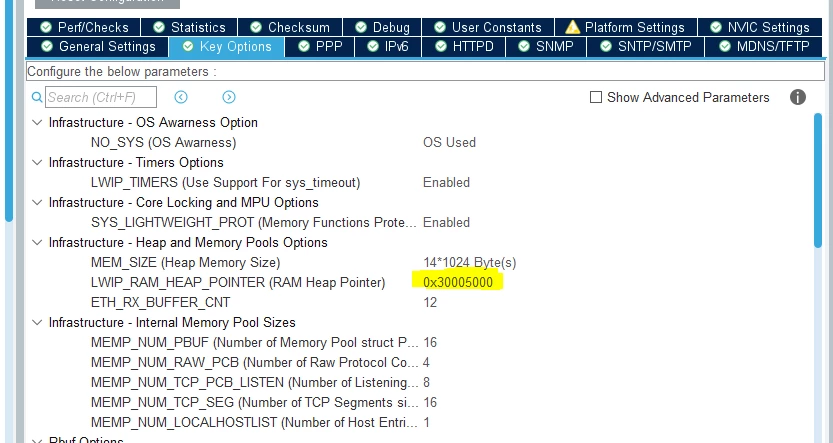The height and width of the screenshot is (443, 833).
Task: Select NO_SYS (OS Awarness) parameter
Action: click(164, 142)
